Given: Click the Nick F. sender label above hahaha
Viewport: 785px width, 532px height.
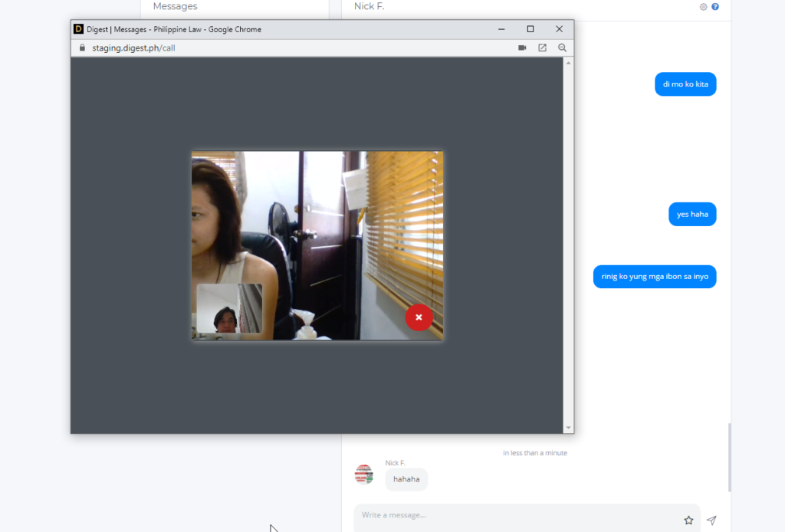Looking at the screenshot, I should (x=395, y=463).
